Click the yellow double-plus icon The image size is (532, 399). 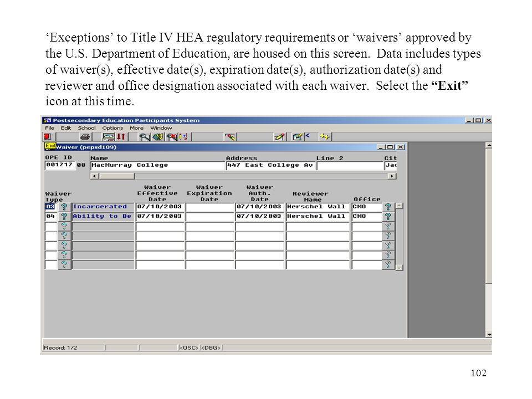(x=325, y=137)
